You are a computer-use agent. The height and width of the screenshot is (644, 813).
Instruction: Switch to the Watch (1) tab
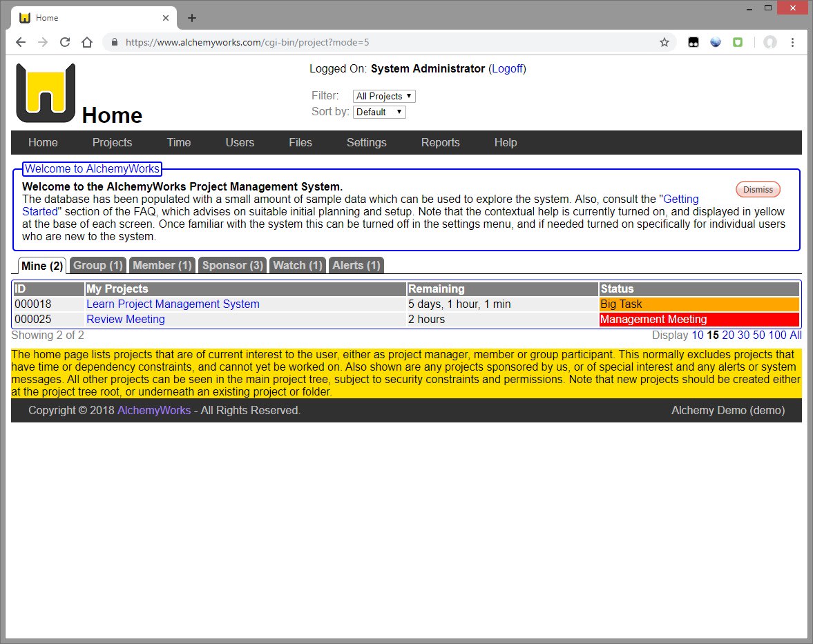pyautogui.click(x=298, y=265)
